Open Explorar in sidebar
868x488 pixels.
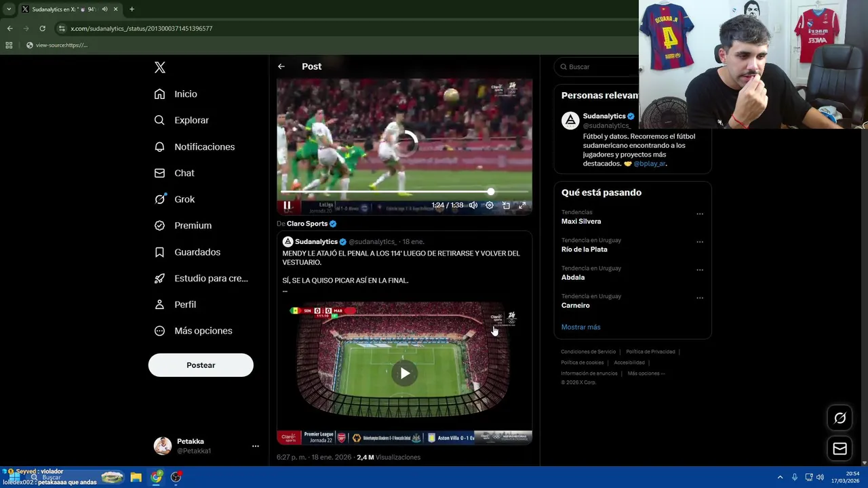181,120
